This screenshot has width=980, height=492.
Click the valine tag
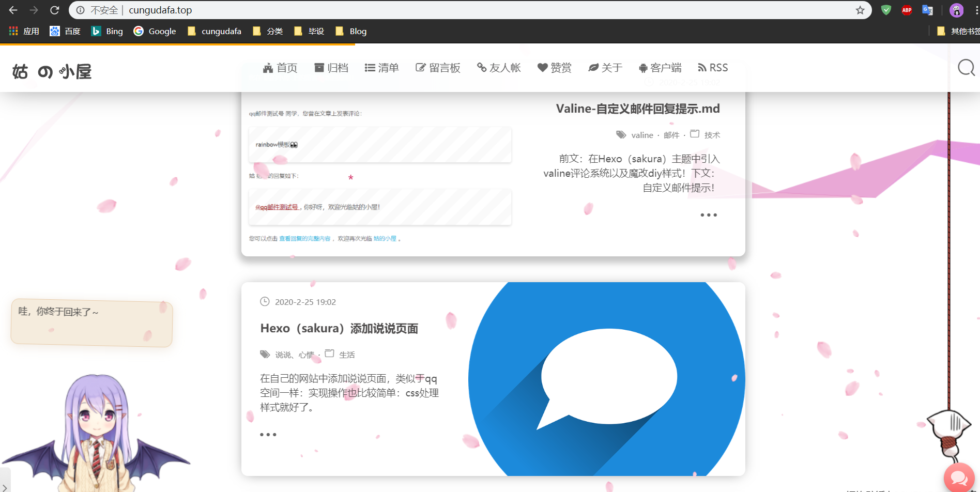pos(642,135)
